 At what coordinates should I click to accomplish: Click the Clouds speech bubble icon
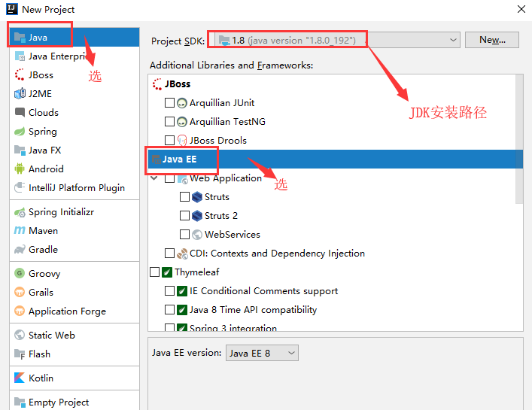[20, 112]
